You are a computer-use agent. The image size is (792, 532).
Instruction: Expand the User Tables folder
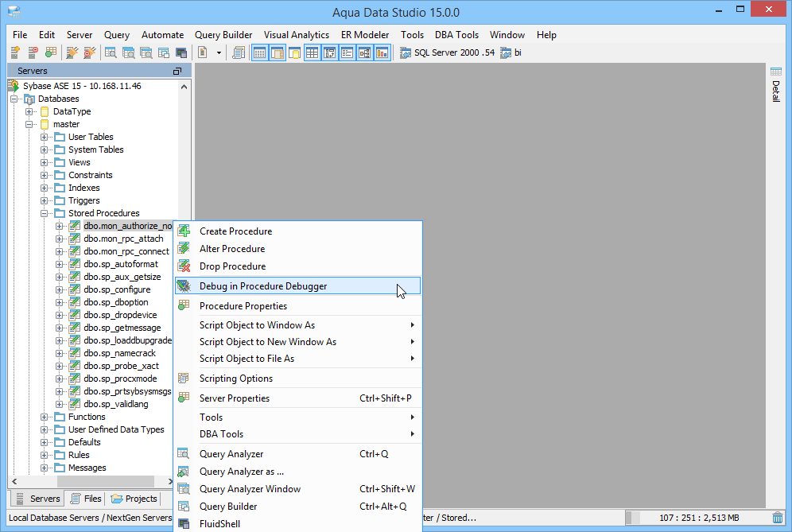45,137
